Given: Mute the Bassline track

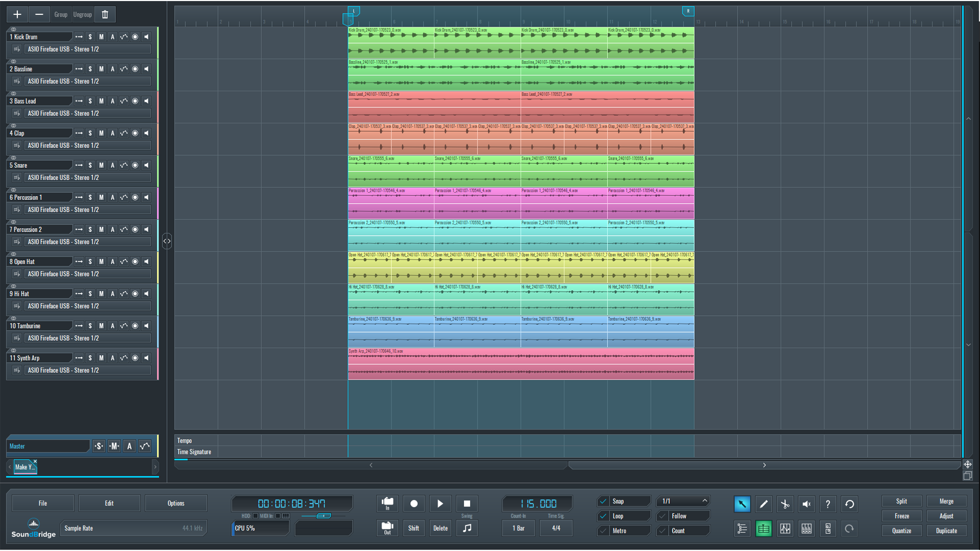Looking at the screenshot, I should coord(102,69).
